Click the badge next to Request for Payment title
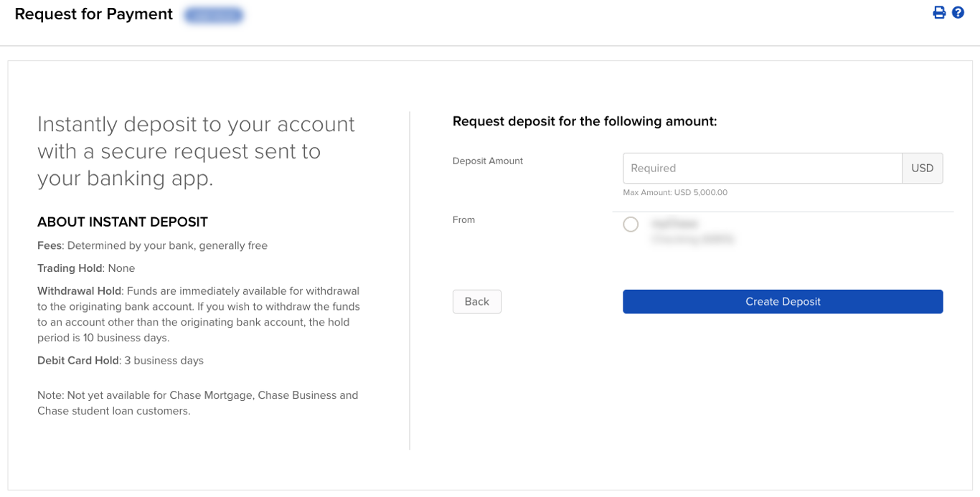The image size is (980, 497). click(x=214, y=14)
